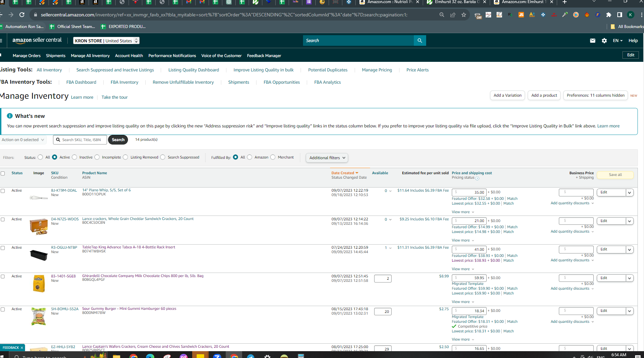This screenshot has height=358, width=644.
Task: Select the Status All radio button
Action: coord(40,157)
